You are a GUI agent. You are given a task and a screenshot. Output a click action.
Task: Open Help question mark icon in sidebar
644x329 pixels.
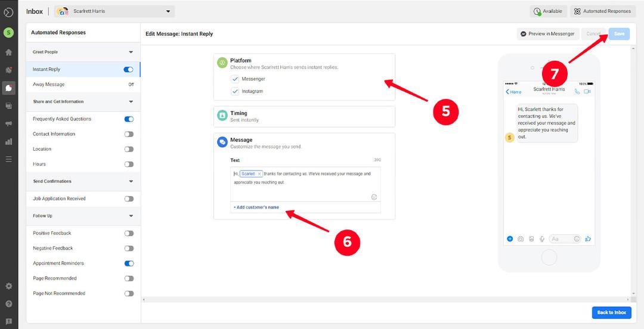[x=8, y=304]
